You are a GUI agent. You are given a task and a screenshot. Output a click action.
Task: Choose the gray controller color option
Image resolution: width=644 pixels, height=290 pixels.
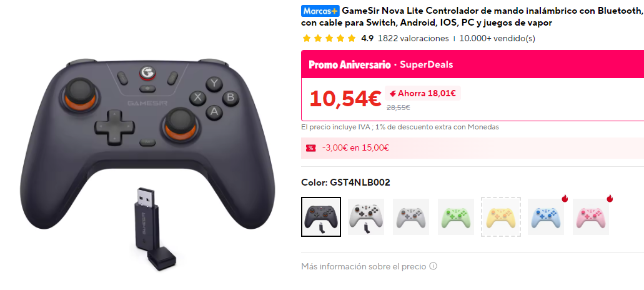[411, 217]
